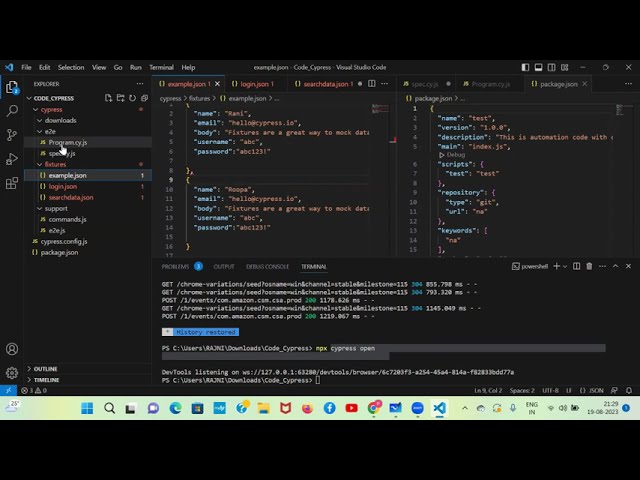Open the Manage gear menu

tap(12, 373)
